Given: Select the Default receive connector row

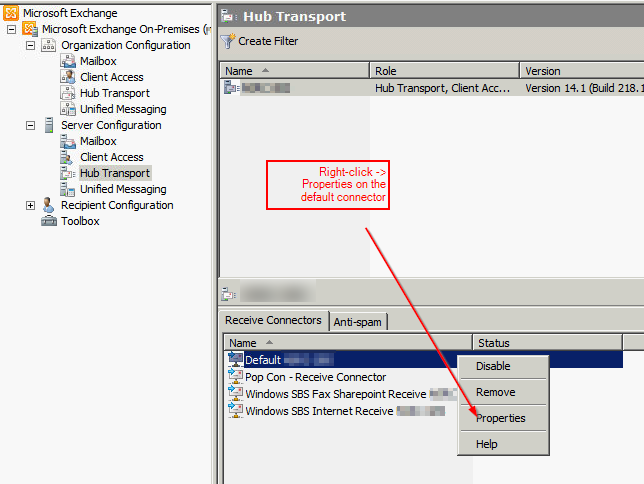Looking at the screenshot, I should coord(423,360).
